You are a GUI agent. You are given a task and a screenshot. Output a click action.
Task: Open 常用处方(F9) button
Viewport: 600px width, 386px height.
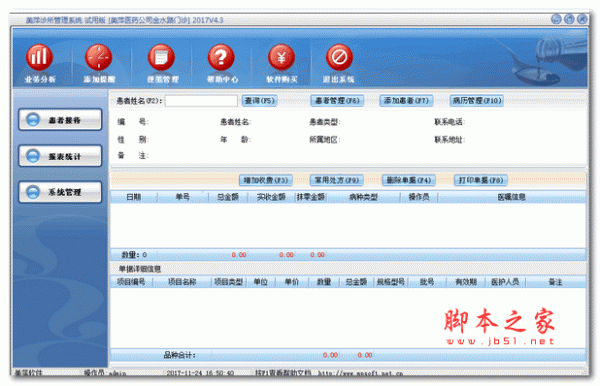coord(337,180)
